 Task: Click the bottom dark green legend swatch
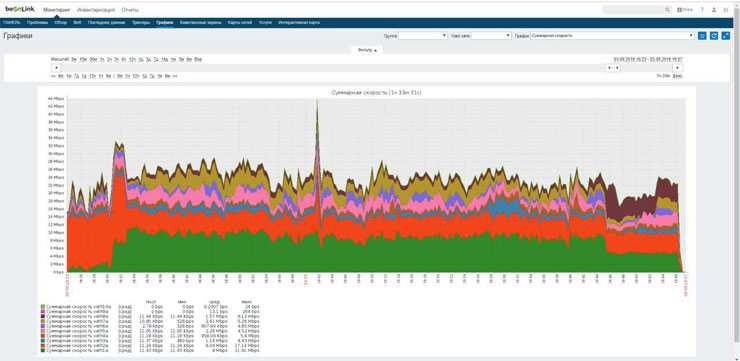point(43,351)
